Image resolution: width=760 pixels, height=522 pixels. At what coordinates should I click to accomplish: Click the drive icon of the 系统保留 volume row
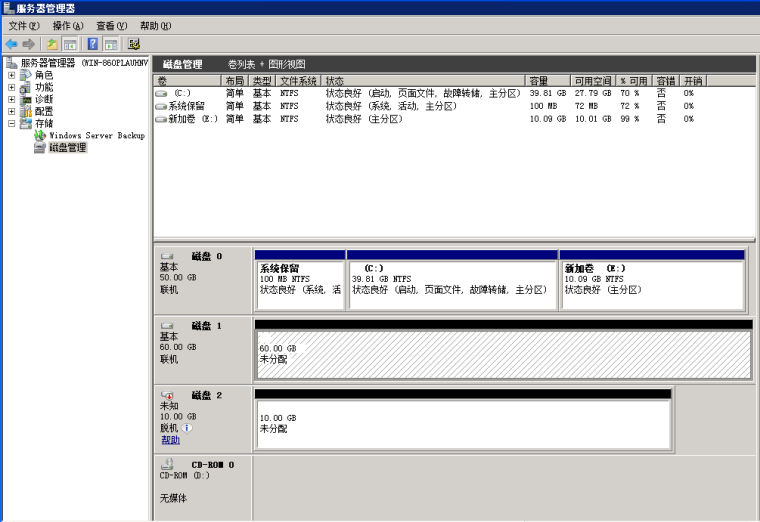pyautogui.click(x=161, y=106)
